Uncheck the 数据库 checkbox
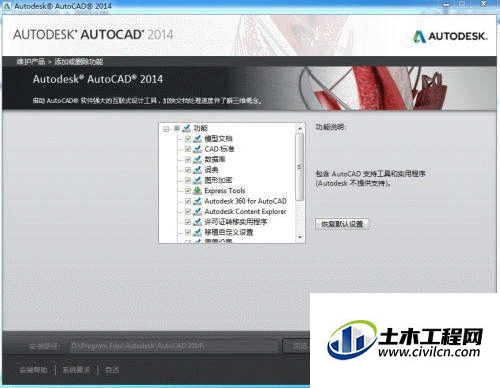The height and width of the screenshot is (388, 500). pyautogui.click(x=188, y=159)
